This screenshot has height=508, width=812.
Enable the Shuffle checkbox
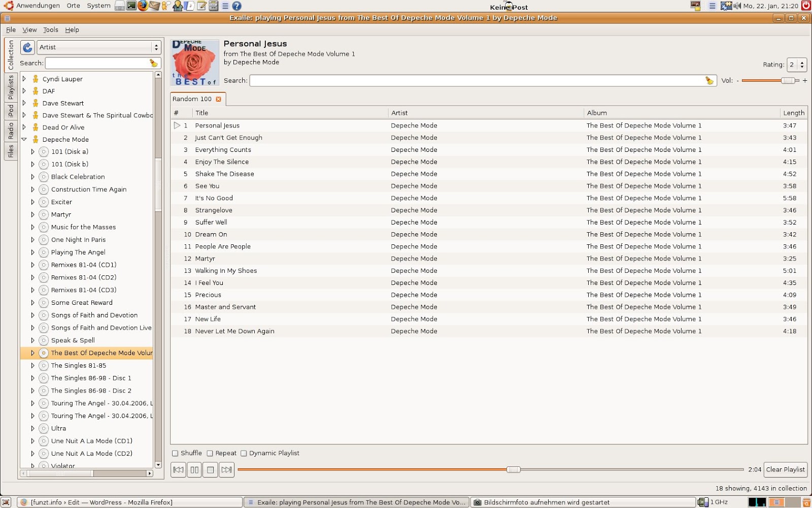[175, 454]
